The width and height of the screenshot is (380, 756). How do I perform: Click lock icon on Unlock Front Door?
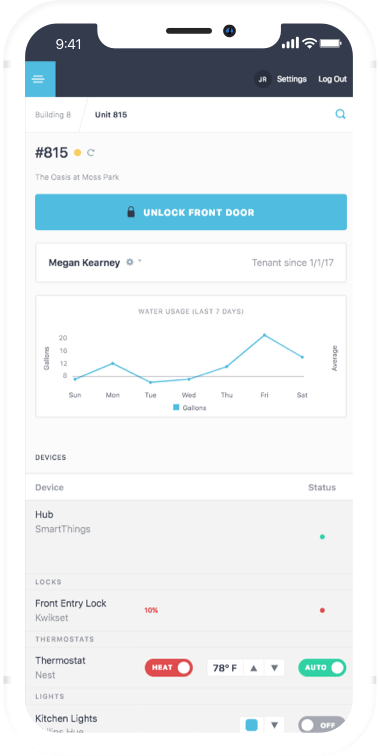131,212
